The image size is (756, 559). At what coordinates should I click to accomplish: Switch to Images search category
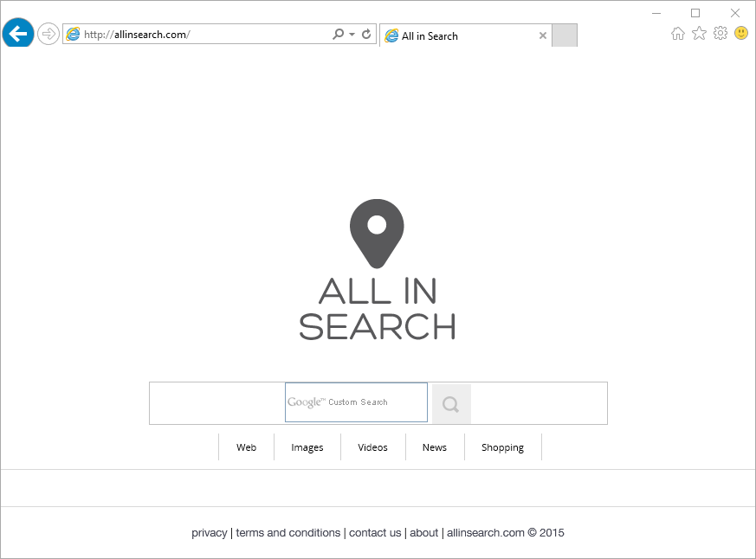[307, 447]
